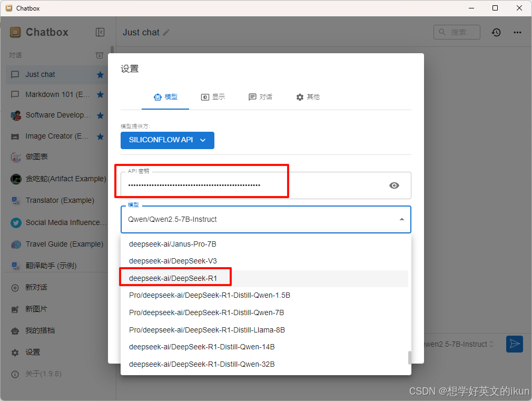
Task: Click the clear conversations archive icon
Action: click(100, 55)
